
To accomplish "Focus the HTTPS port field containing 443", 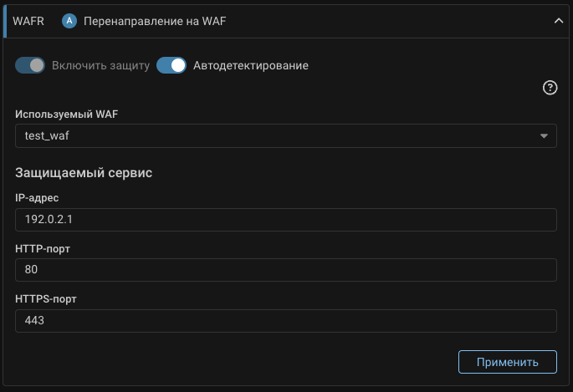I will [x=285, y=321].
